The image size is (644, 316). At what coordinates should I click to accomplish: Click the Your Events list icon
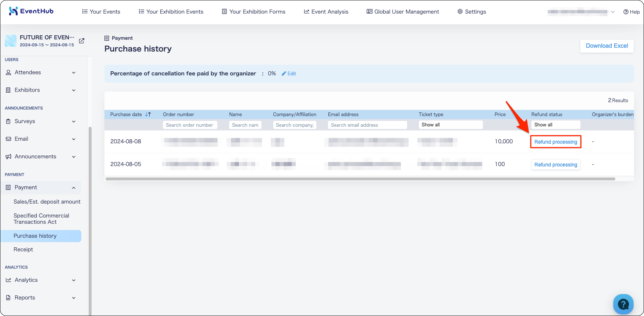point(85,11)
